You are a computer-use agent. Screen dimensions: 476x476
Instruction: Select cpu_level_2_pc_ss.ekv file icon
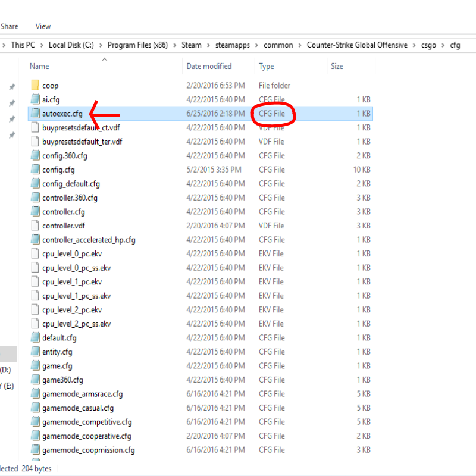point(35,324)
